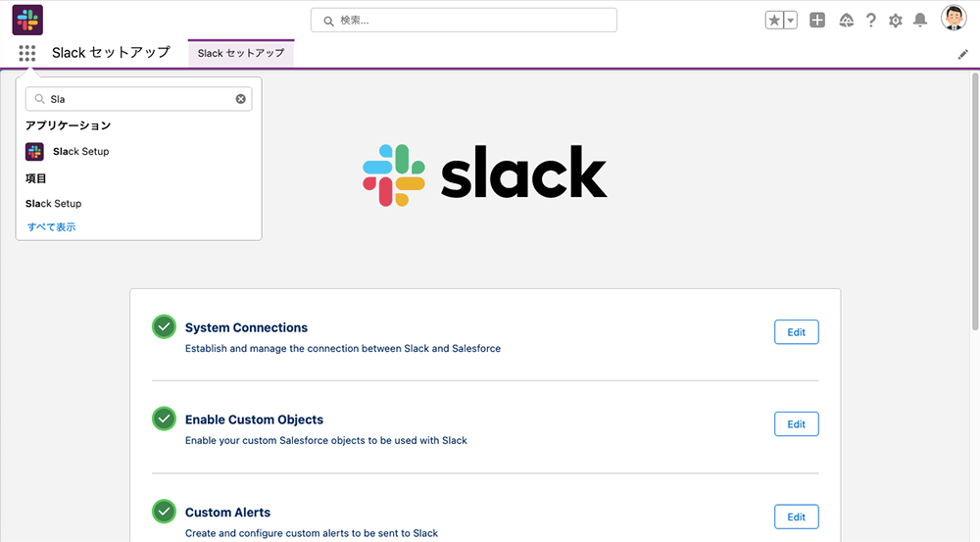Click the Slack app logo in header
Viewport: 980px width, 542px height.
[27, 20]
